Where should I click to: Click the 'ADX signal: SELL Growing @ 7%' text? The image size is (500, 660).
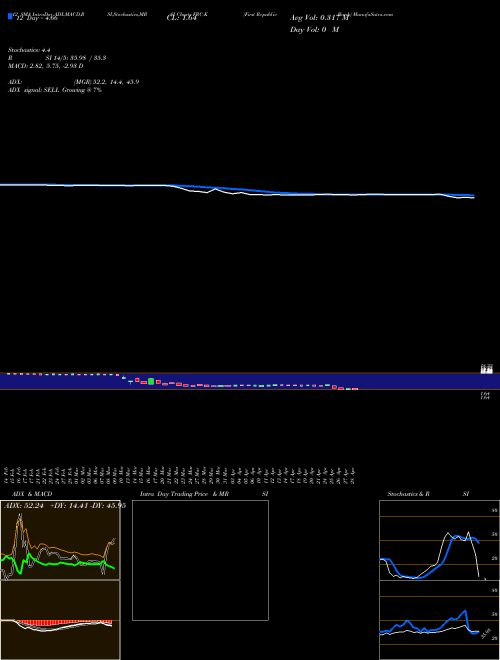pos(55,90)
